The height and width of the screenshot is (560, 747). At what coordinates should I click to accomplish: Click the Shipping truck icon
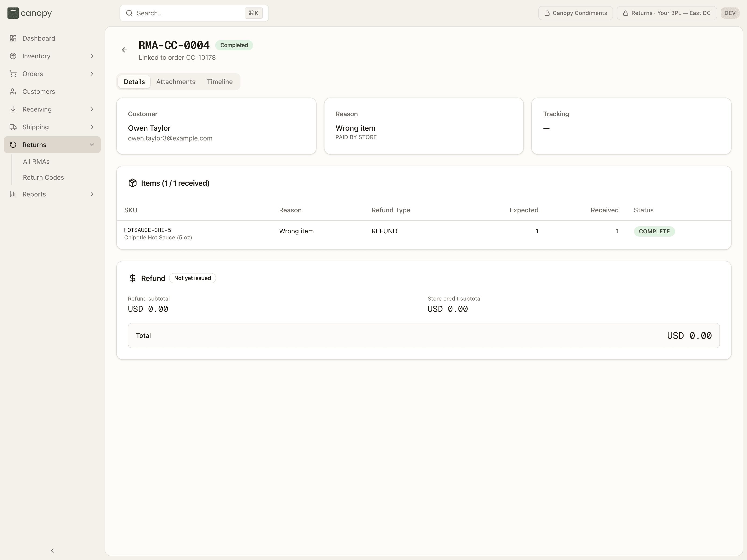[x=13, y=127]
